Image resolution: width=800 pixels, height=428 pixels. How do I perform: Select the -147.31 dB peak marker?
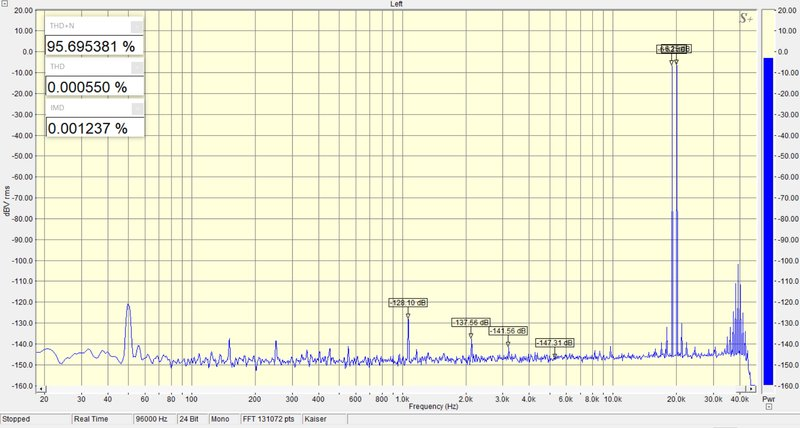click(x=555, y=343)
